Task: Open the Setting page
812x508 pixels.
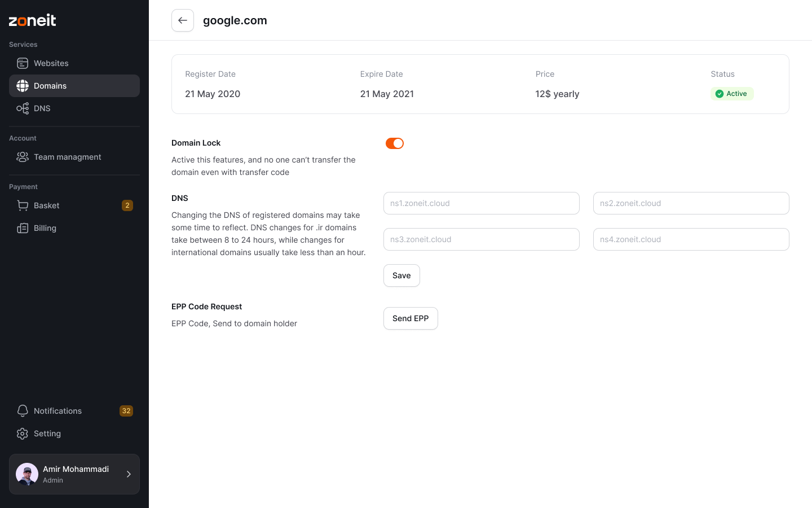Action: pyautogui.click(x=74, y=433)
